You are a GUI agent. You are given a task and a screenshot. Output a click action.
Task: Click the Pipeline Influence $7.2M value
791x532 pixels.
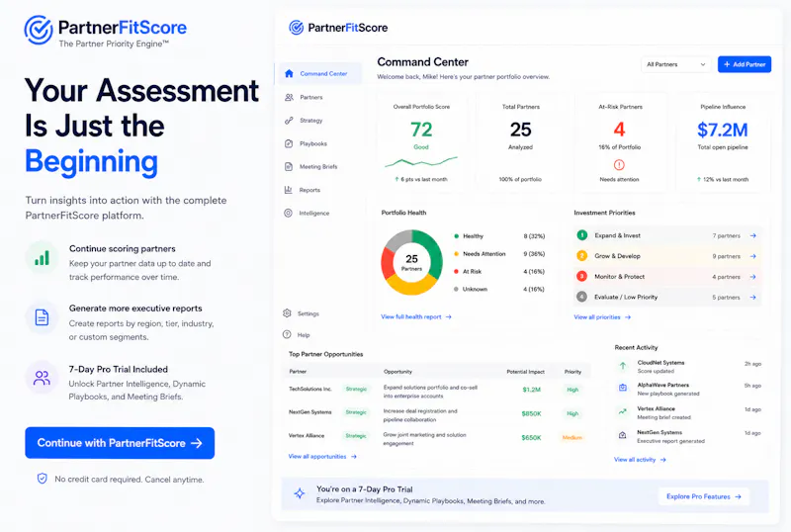[x=723, y=130]
